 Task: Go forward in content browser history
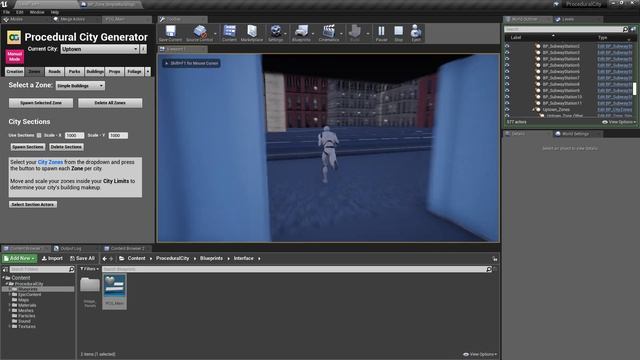tap(111, 258)
